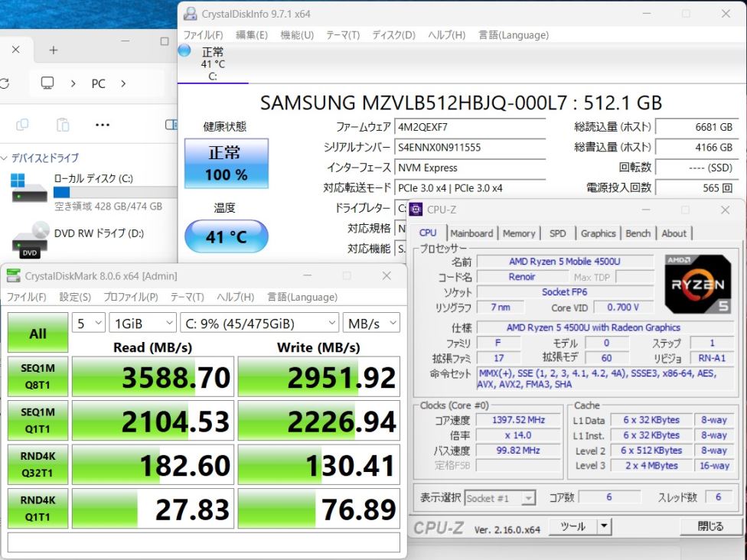Open the 1GiB test size dropdown
The width and height of the screenshot is (747, 560).
(x=142, y=323)
